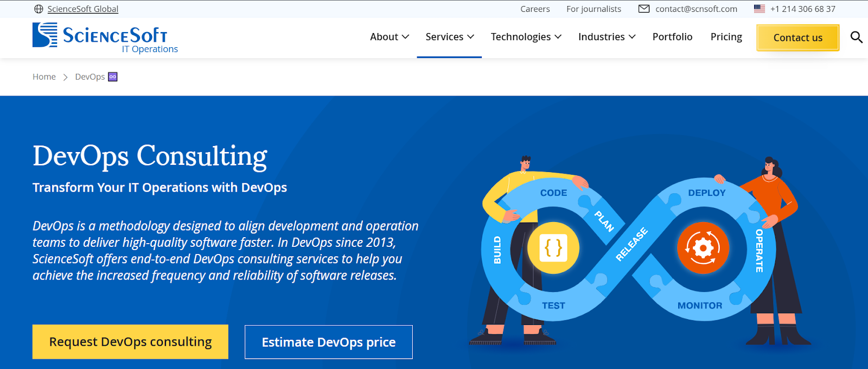Open the ScienceSoft Global link

point(83,9)
